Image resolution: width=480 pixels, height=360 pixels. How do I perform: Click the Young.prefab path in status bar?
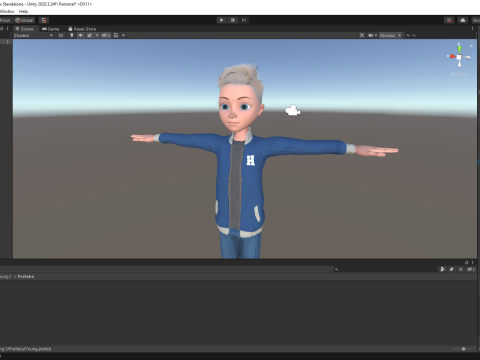pos(26,349)
